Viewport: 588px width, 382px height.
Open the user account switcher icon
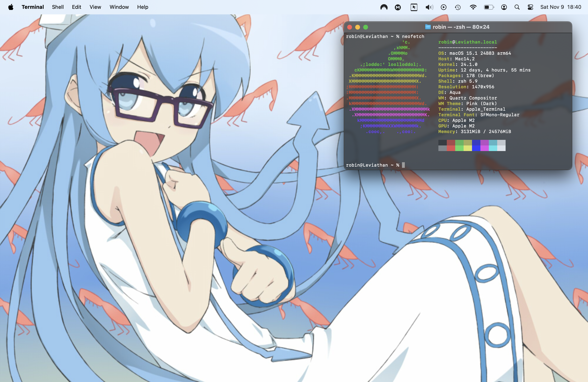[x=504, y=7]
